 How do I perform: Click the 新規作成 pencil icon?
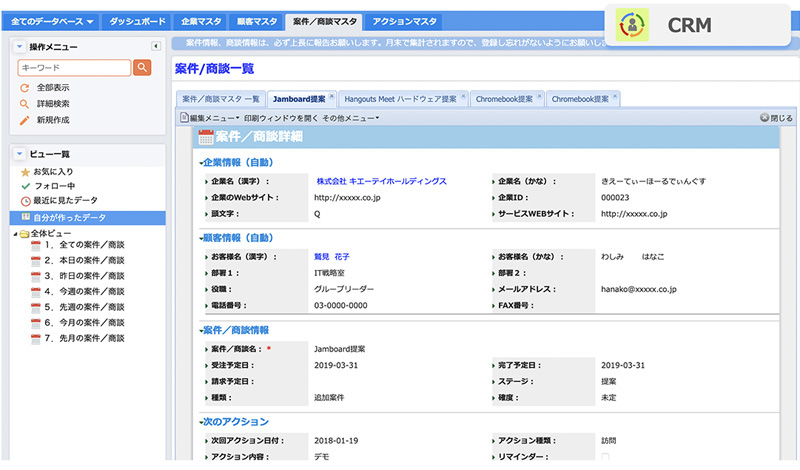[x=25, y=120]
